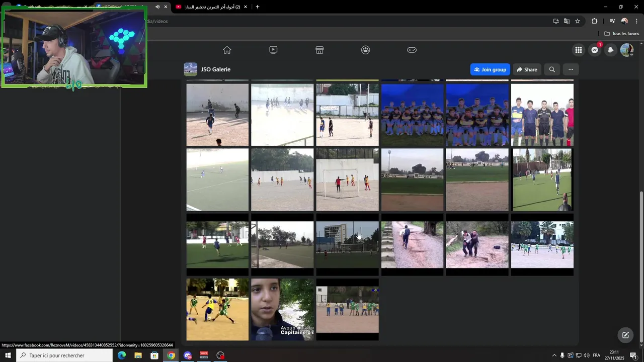Open the person walking on dirt path video
Image resolution: width=644 pixels, height=362 pixels.
coord(412,244)
